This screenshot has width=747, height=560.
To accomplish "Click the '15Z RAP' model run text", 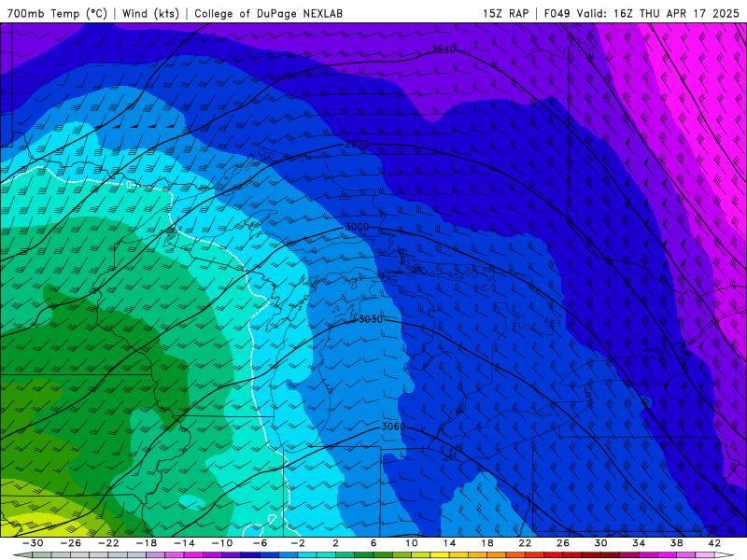I will point(505,13).
